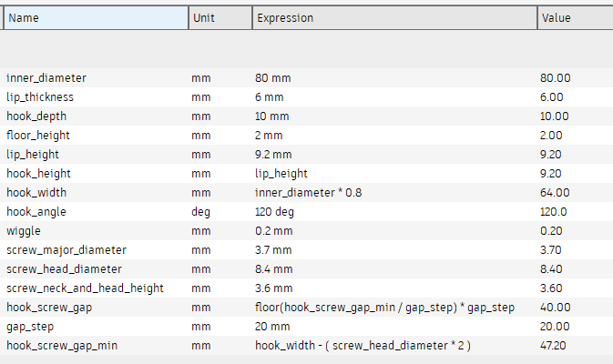Edit the hook_width expression inner_diameter * 0.8

point(309,193)
